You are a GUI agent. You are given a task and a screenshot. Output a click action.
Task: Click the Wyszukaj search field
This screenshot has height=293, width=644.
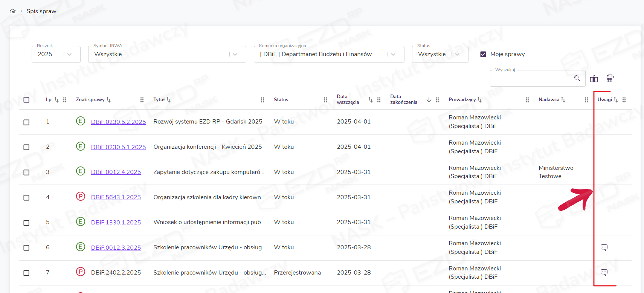pos(531,78)
